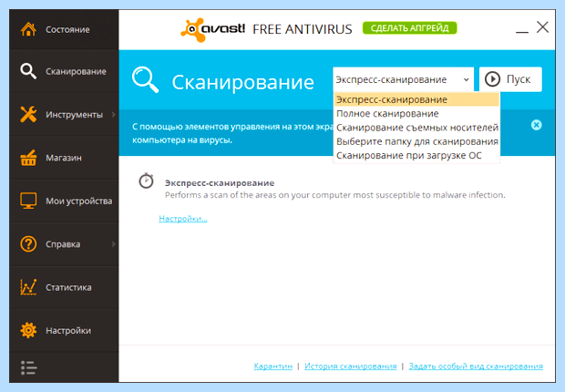Choose Сканирование съемных носителей option
Image resolution: width=565 pixels, height=392 pixels.
(x=416, y=128)
